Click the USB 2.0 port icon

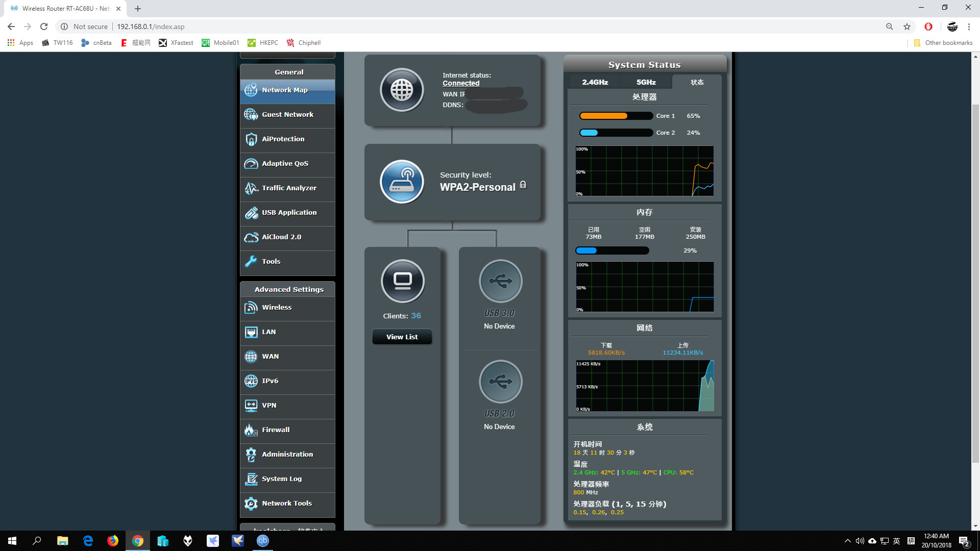click(500, 382)
